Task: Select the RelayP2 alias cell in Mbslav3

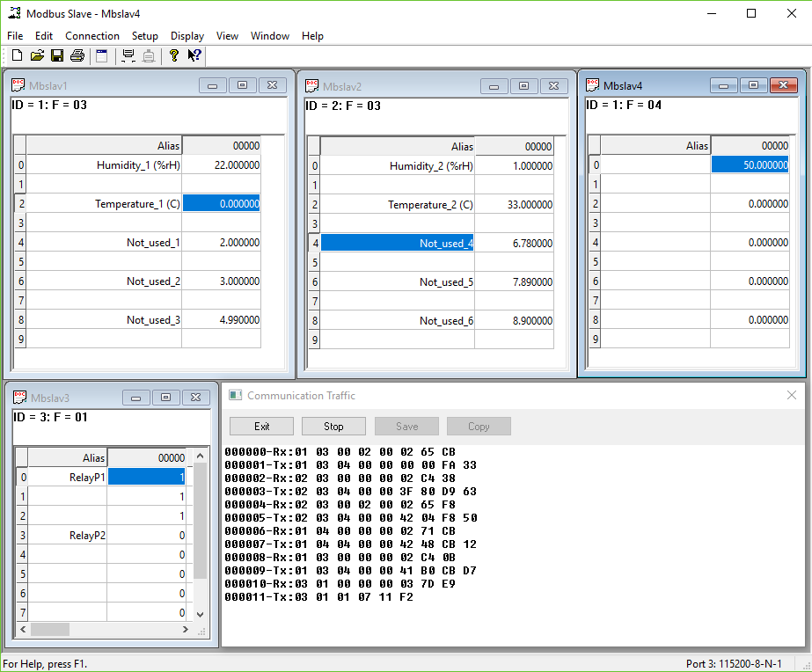Action: 68,536
